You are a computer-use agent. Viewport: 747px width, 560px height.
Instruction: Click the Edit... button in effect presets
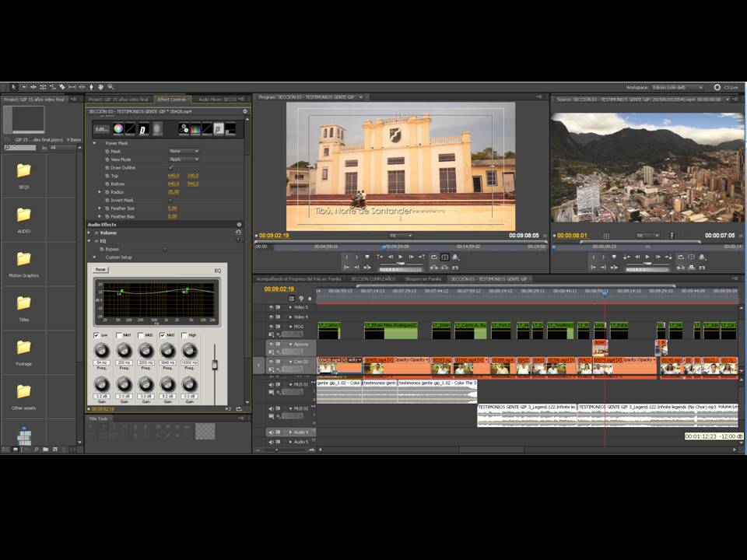coord(102,129)
